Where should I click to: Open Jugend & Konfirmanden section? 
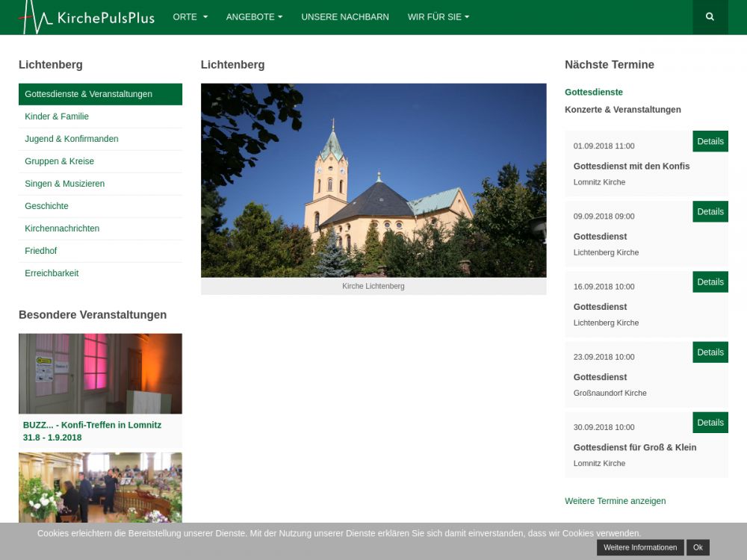coord(72,139)
